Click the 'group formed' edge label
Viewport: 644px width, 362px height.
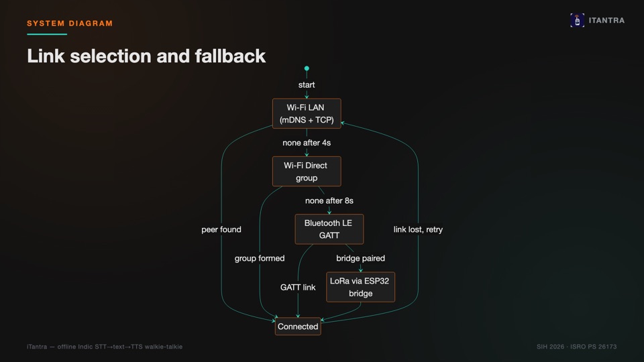(260, 258)
